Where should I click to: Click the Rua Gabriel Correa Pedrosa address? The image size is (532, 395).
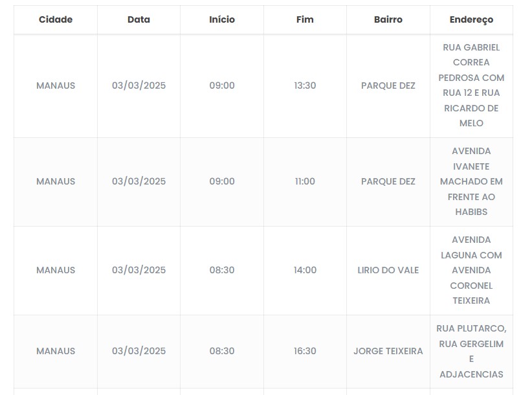pos(471,85)
